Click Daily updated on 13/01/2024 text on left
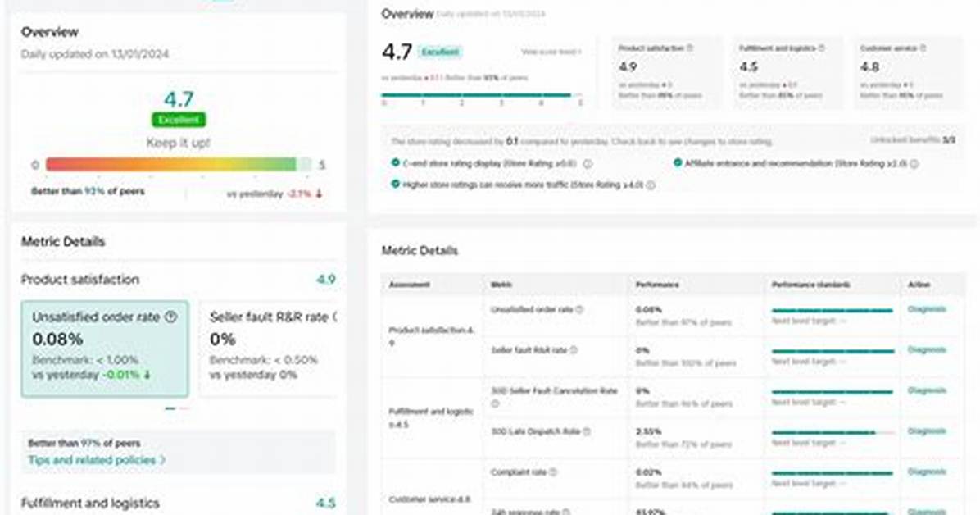 tap(95, 54)
